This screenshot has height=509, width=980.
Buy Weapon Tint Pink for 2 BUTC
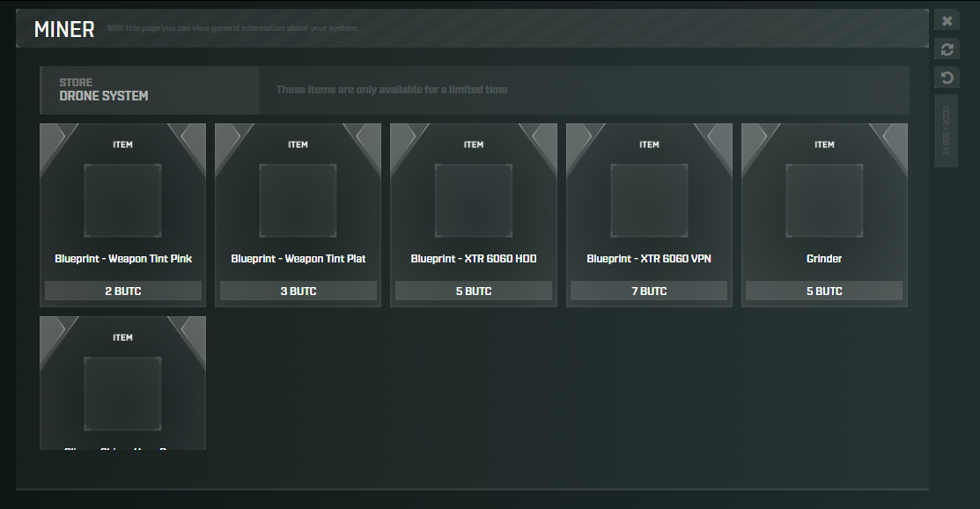click(x=123, y=291)
